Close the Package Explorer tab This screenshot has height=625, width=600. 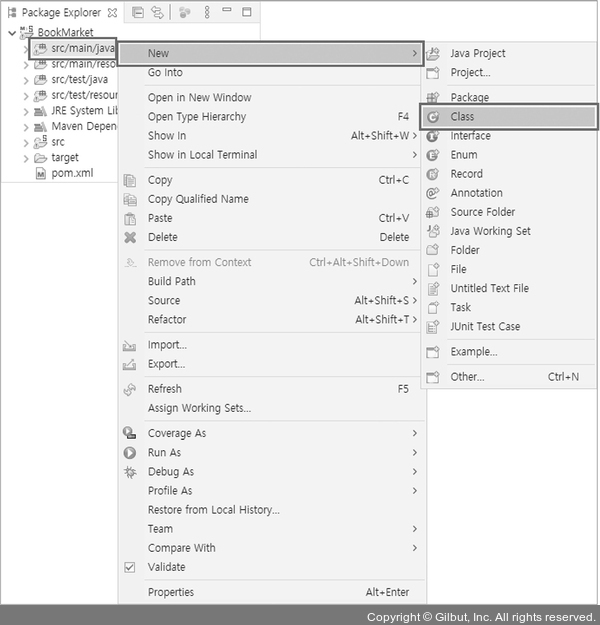(113, 13)
